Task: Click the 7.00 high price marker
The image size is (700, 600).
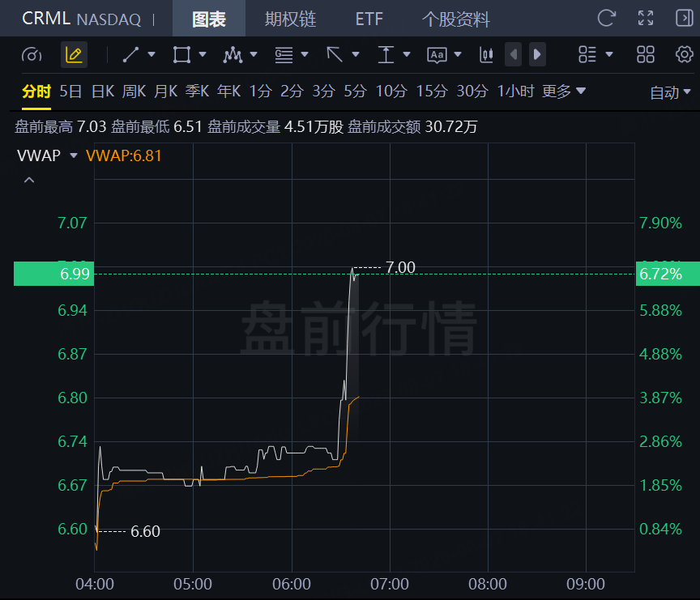Action: 400,268
